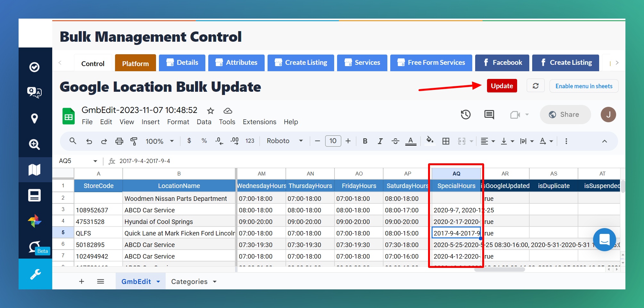Open the location pin sidebar icon
Screen dimensions: 644x308
click(x=34, y=118)
